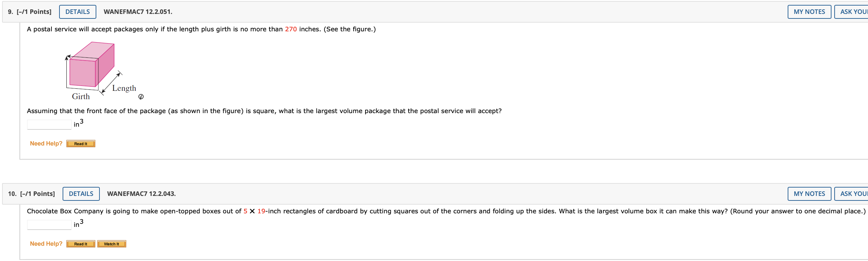Select the answer box for the postal package volume
Screen dimensions: 868x261
(x=49, y=124)
